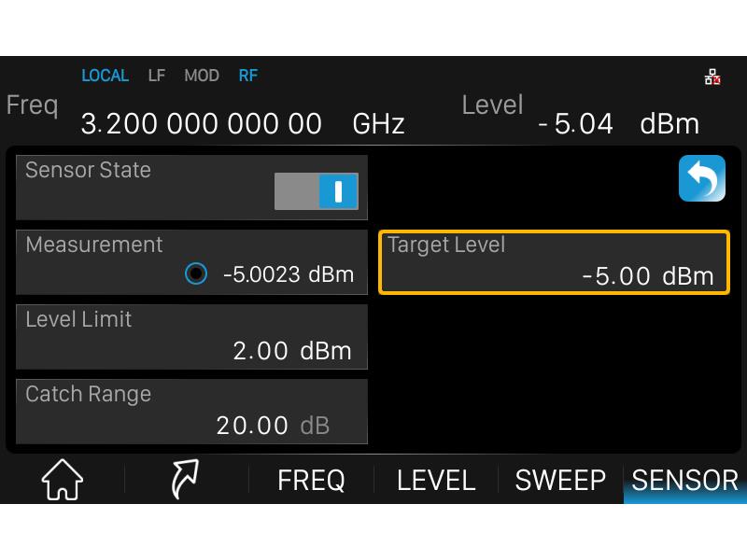The image size is (747, 560).
Task: Click the 3.2 GHz frequency value
Action: pyautogui.click(x=201, y=124)
